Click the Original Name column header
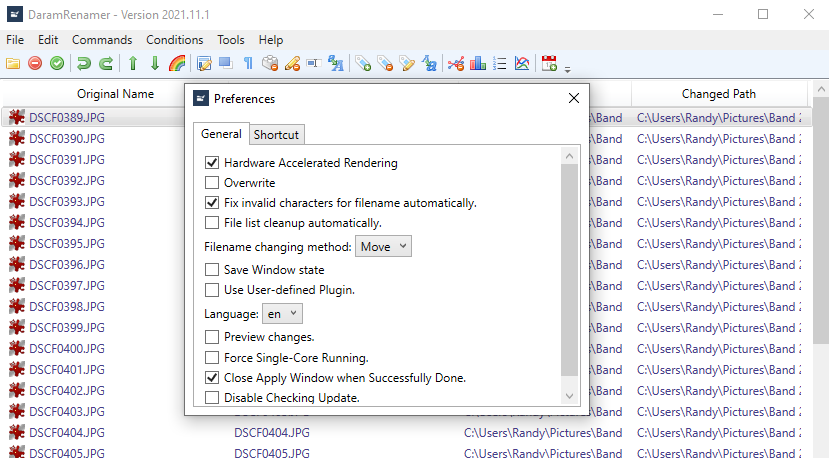Image resolution: width=829 pixels, height=458 pixels. tap(115, 94)
